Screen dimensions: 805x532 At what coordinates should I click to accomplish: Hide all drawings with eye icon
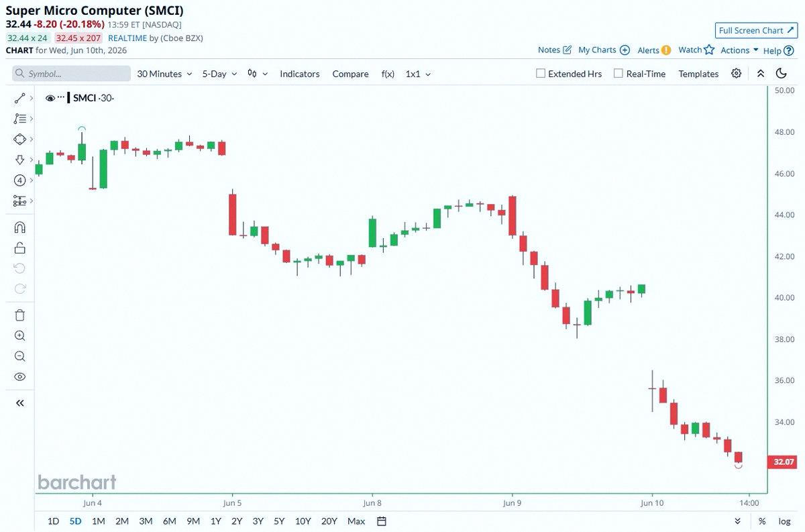coord(19,377)
